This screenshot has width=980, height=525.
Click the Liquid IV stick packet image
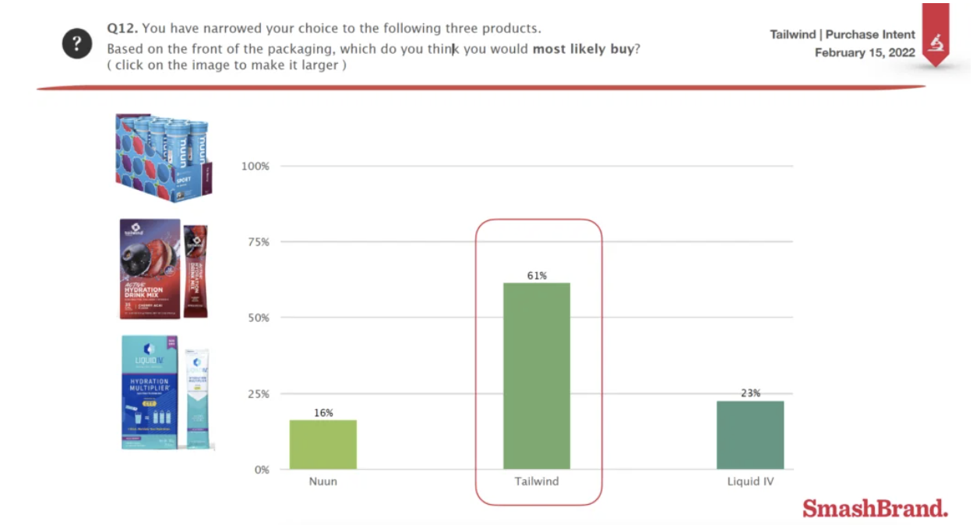pyautogui.click(x=199, y=398)
